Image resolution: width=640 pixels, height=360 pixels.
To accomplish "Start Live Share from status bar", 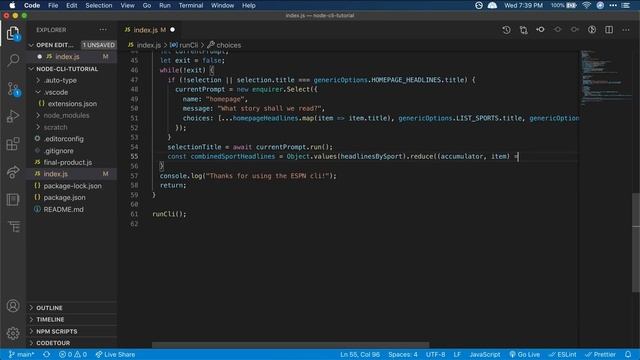I will [x=115, y=354].
